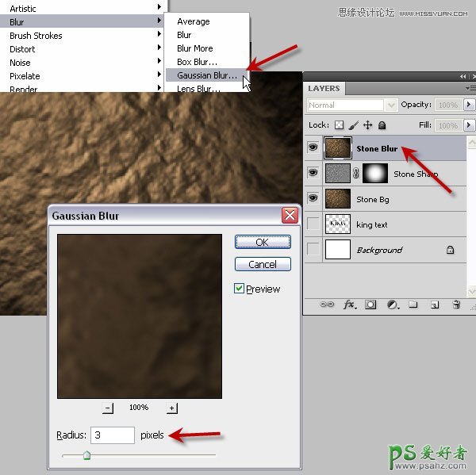
Task: Open the blend mode Normal dropdown
Action: (x=391, y=105)
